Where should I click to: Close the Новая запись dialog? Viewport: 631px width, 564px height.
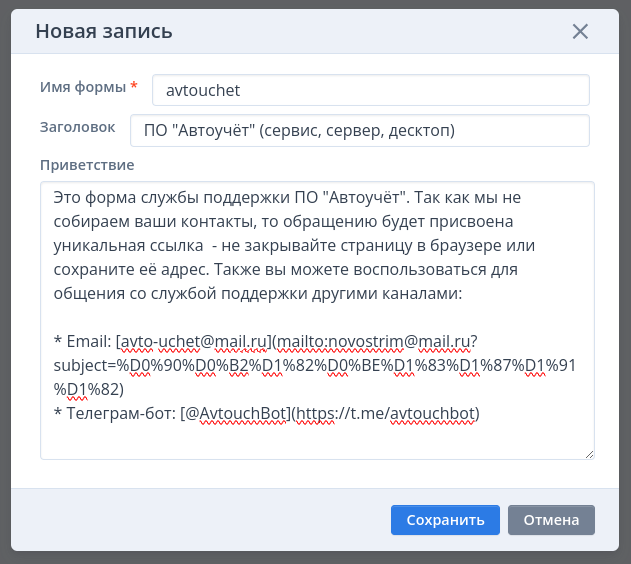click(580, 31)
